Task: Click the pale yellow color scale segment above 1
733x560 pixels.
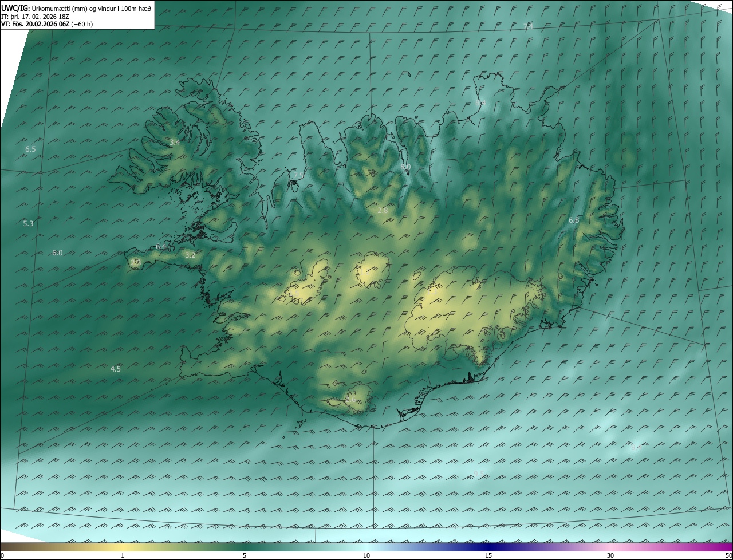Action: tap(124, 547)
